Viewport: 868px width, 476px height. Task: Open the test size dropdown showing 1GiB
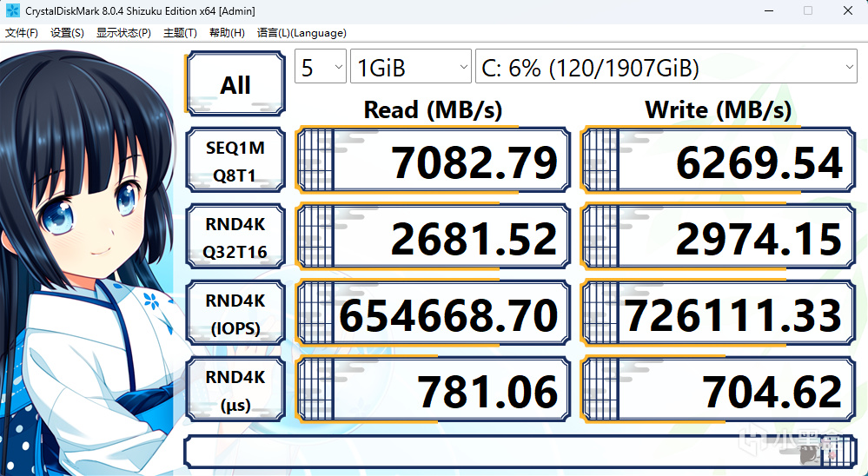click(411, 67)
